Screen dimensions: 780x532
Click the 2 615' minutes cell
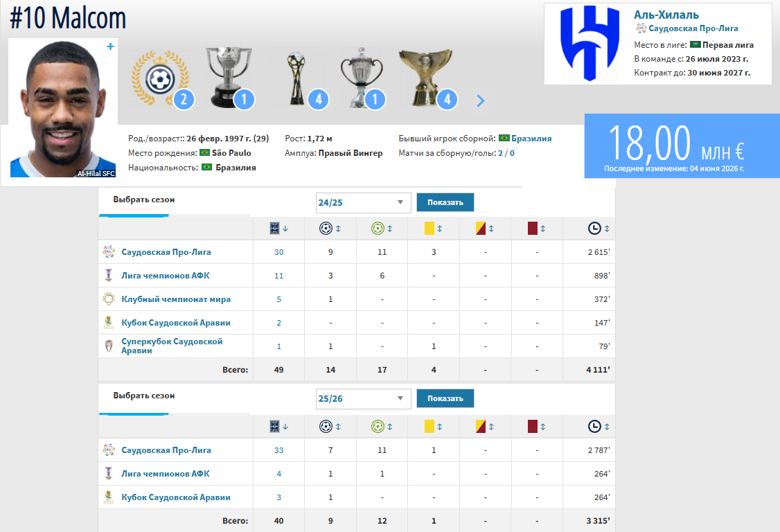tap(599, 252)
